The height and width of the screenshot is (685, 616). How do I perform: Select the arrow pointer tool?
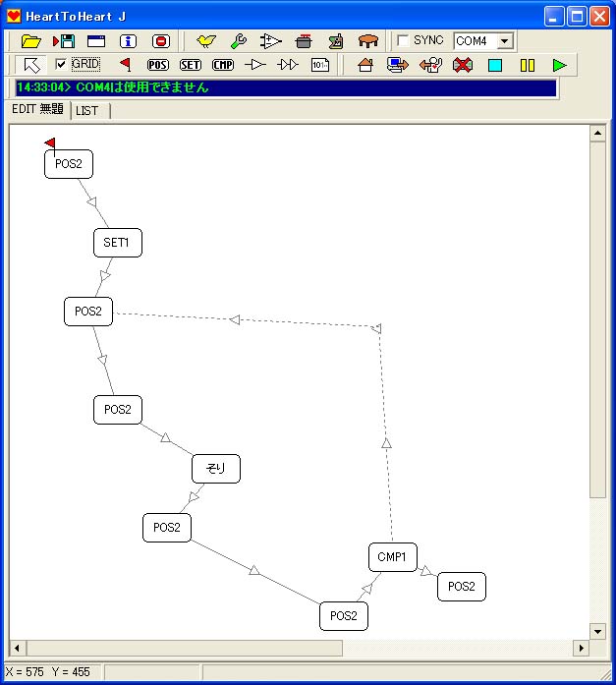point(31,65)
